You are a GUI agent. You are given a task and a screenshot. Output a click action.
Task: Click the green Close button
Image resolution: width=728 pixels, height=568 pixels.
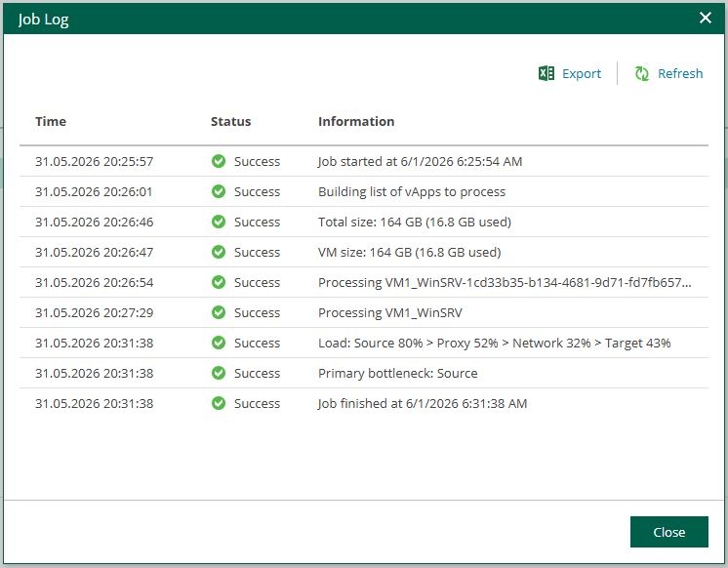pos(669,532)
